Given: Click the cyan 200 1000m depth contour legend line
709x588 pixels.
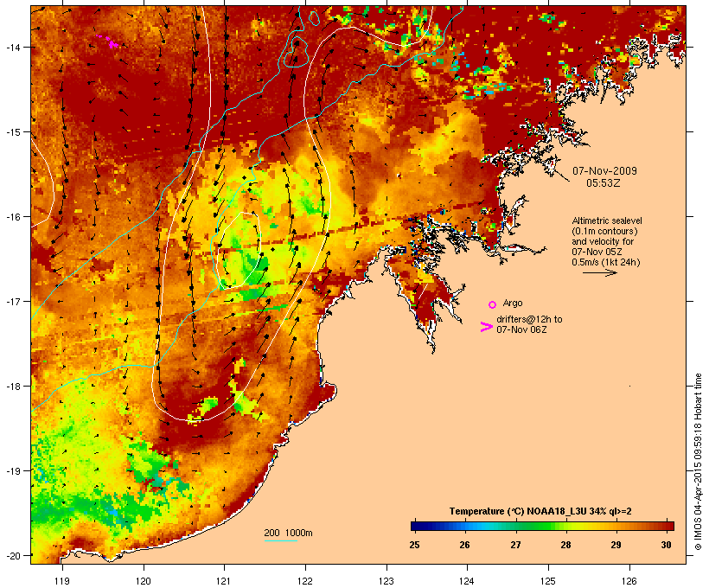Looking at the screenshot, I should [x=281, y=540].
